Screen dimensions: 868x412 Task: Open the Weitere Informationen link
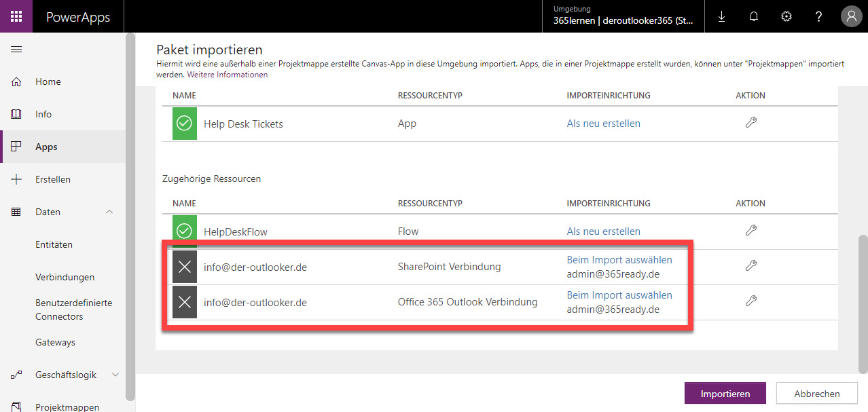tap(228, 75)
